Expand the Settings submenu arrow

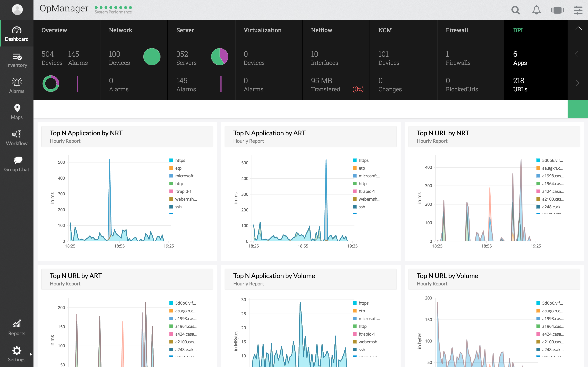(x=31, y=354)
